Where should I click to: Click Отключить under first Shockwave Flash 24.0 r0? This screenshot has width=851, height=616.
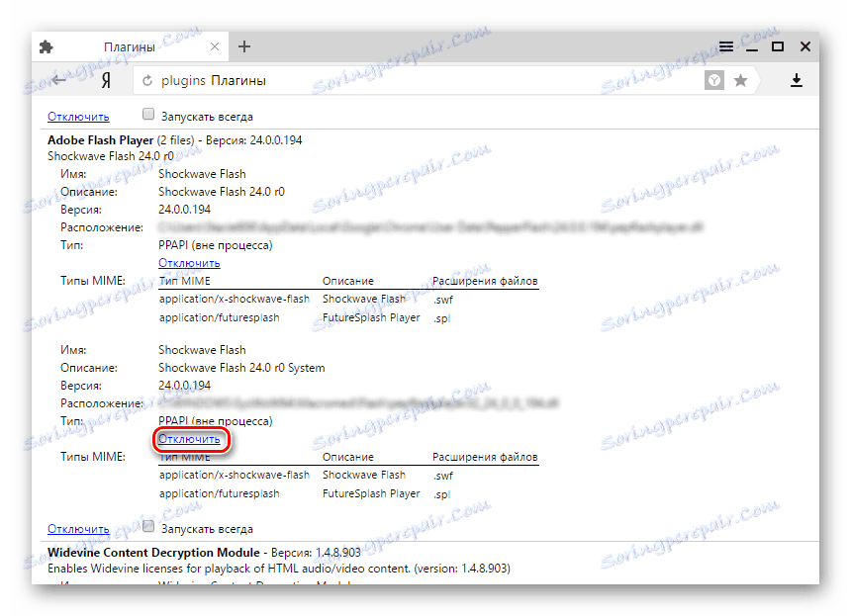click(189, 263)
